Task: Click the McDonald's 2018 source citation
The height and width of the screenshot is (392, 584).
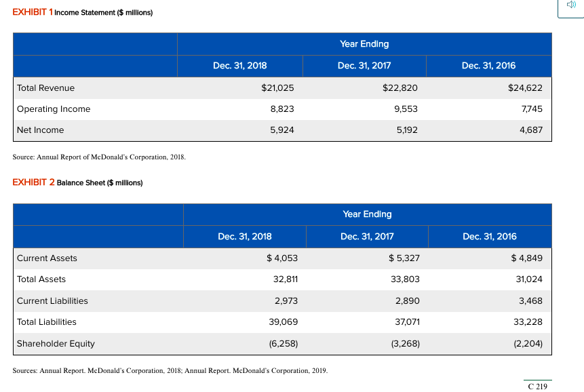Action: point(98,157)
